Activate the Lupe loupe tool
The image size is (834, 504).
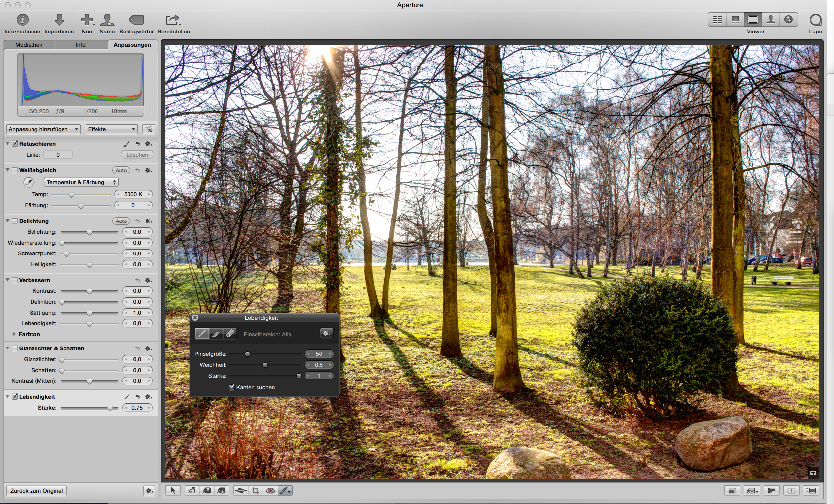815,20
